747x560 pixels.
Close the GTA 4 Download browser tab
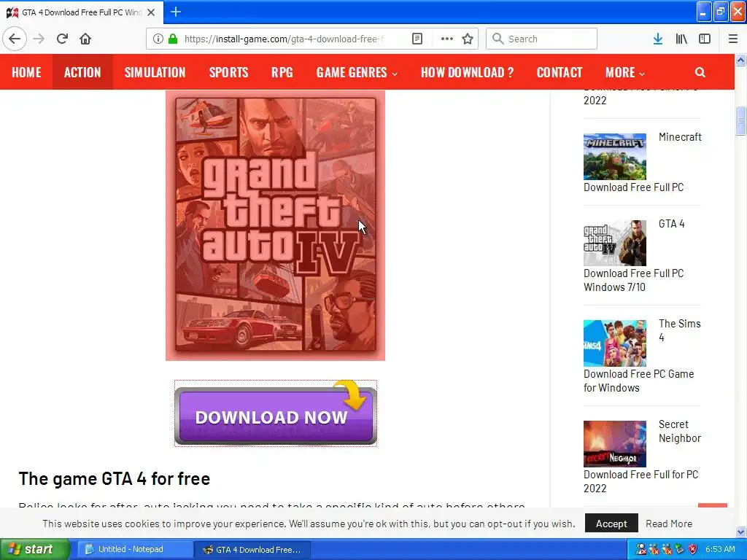click(151, 12)
